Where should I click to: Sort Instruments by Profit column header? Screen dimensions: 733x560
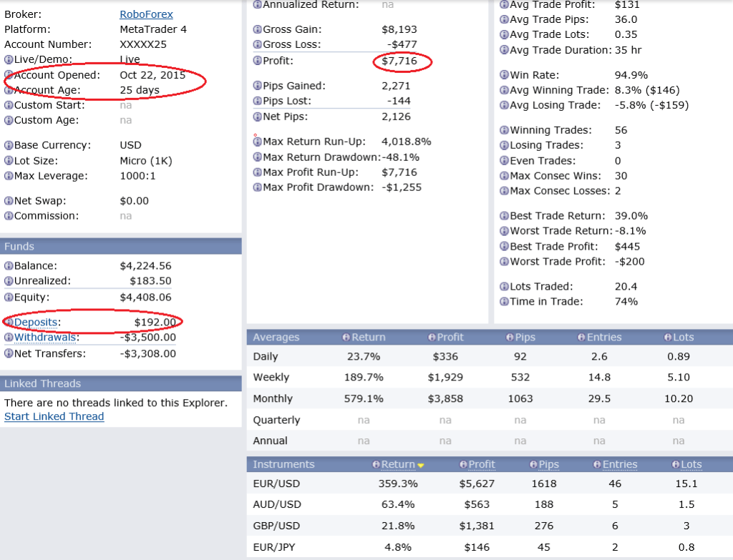coord(481,465)
